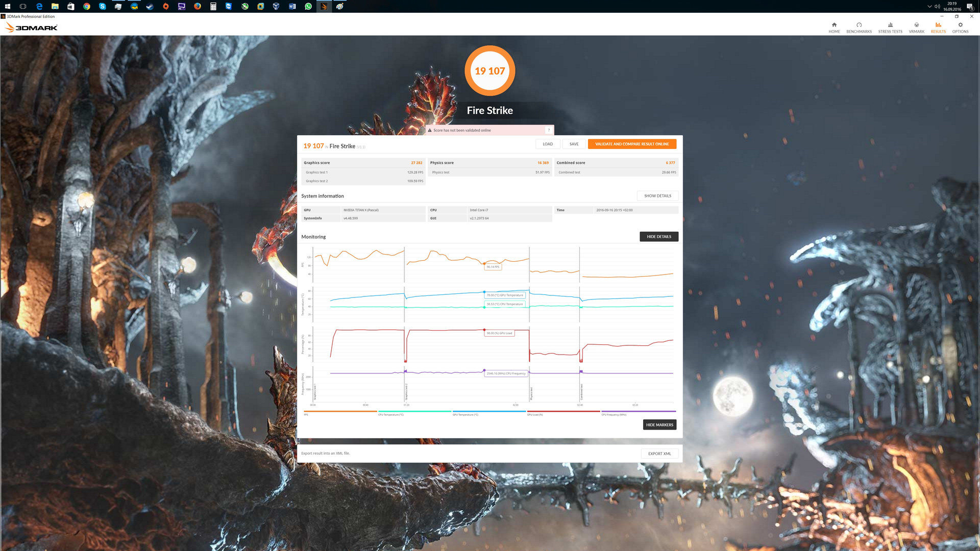The image size is (980, 551).
Task: Click the question mark help icon
Action: click(549, 130)
